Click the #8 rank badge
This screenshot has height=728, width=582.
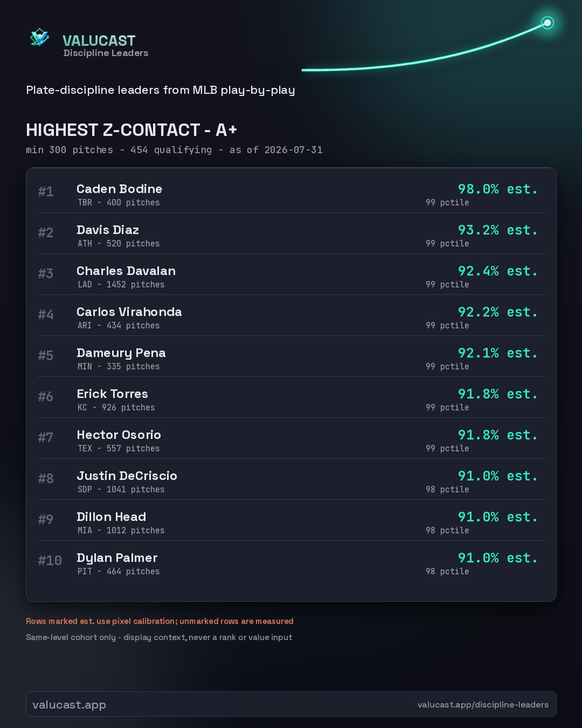[46, 478]
